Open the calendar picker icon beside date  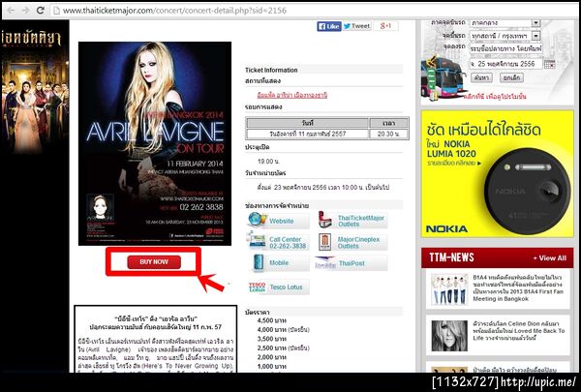[x=550, y=64]
